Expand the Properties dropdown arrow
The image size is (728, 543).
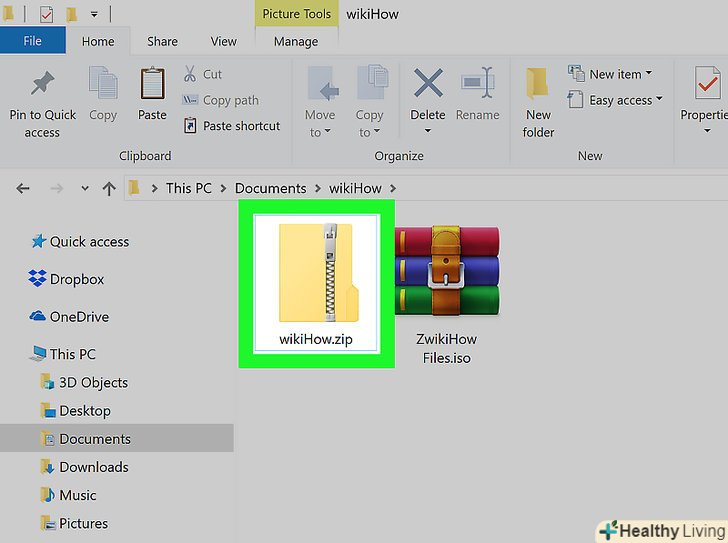coord(707,131)
